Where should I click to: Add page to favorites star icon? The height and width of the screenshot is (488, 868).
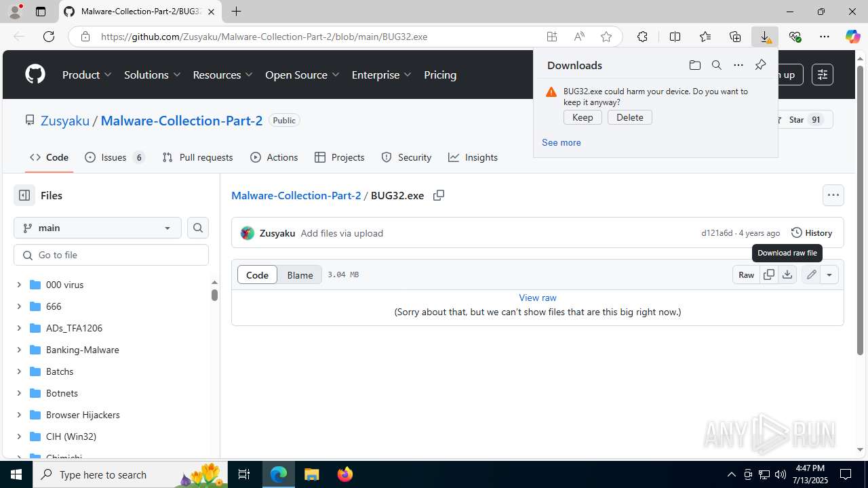point(606,37)
